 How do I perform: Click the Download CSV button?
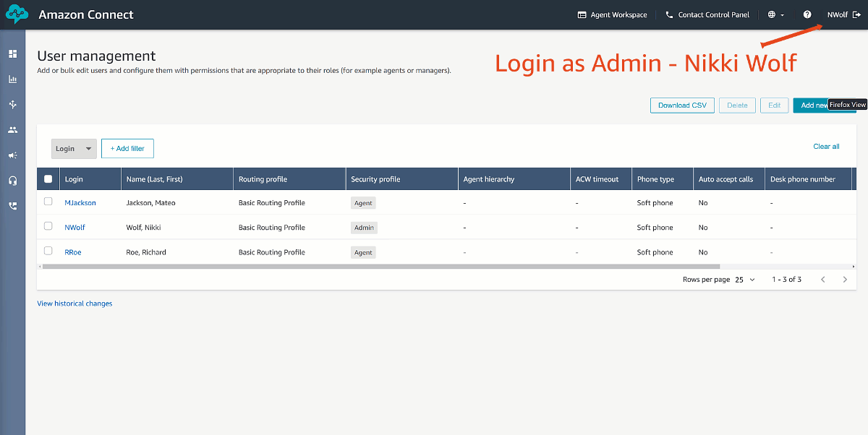682,105
